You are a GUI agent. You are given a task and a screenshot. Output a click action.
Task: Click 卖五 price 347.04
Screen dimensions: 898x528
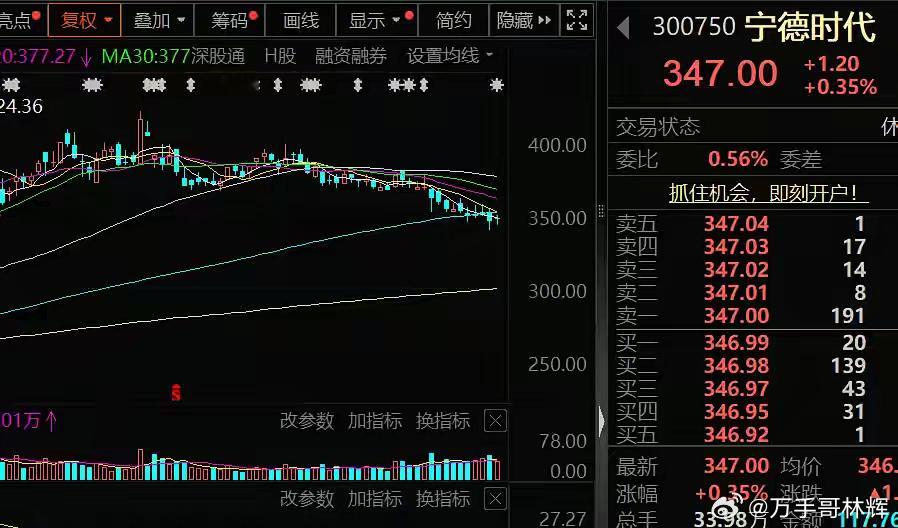736,223
